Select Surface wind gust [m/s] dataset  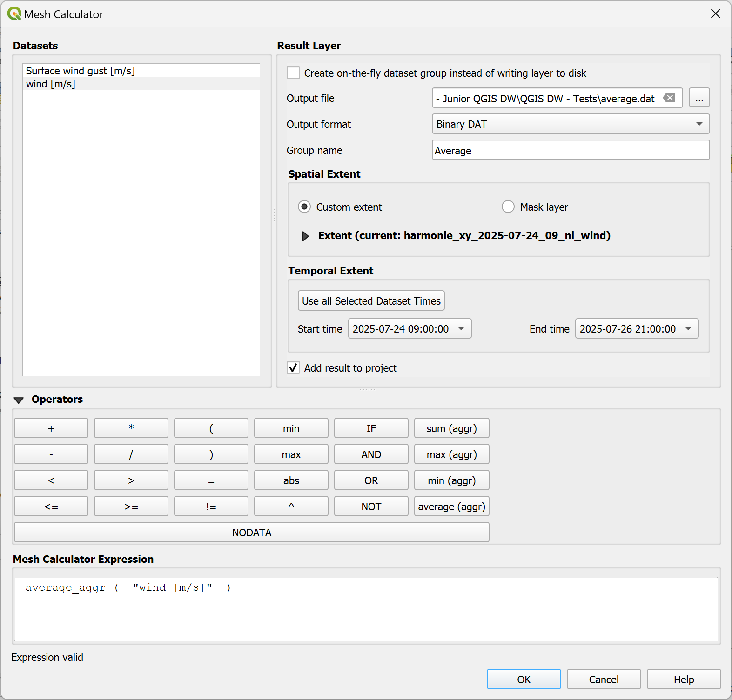click(x=81, y=71)
